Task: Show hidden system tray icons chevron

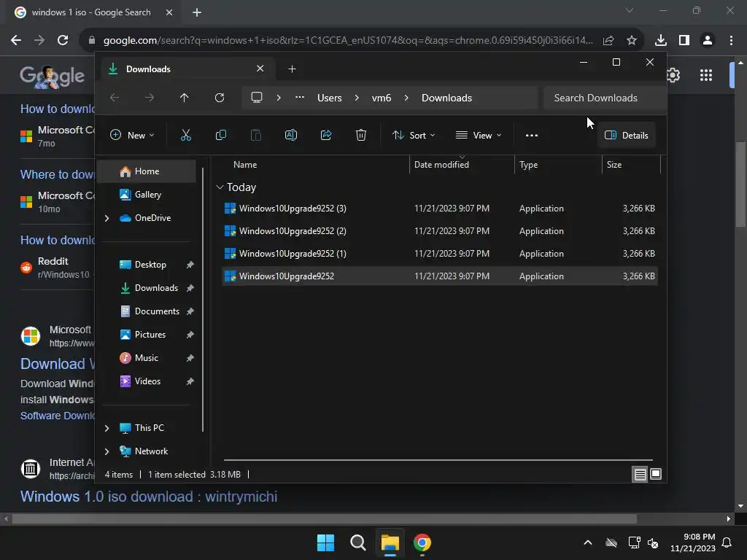Action: tap(588, 542)
